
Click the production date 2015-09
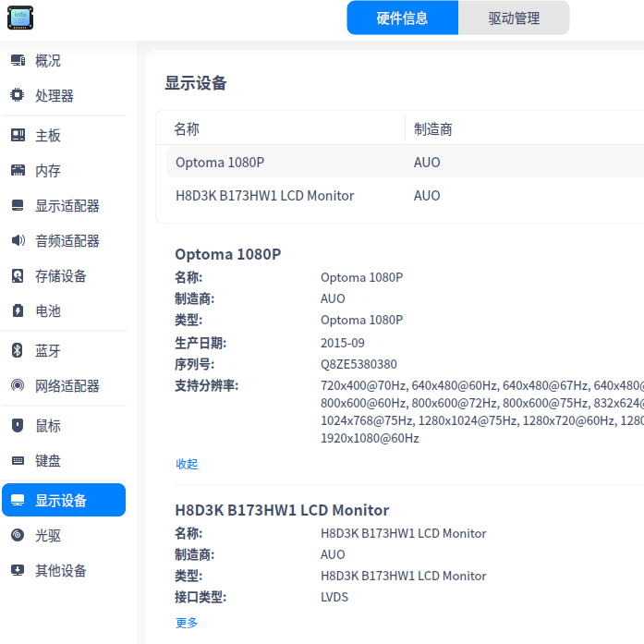(x=342, y=343)
